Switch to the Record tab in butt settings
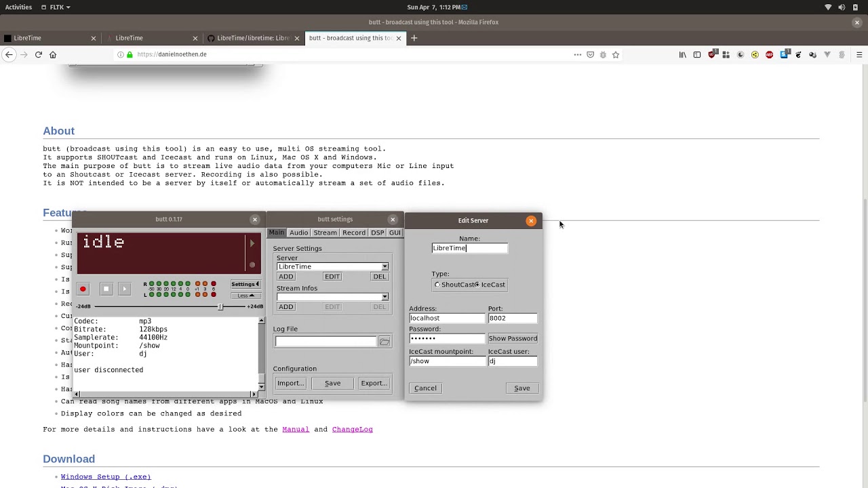Viewport: 868px width, 488px height. point(353,232)
